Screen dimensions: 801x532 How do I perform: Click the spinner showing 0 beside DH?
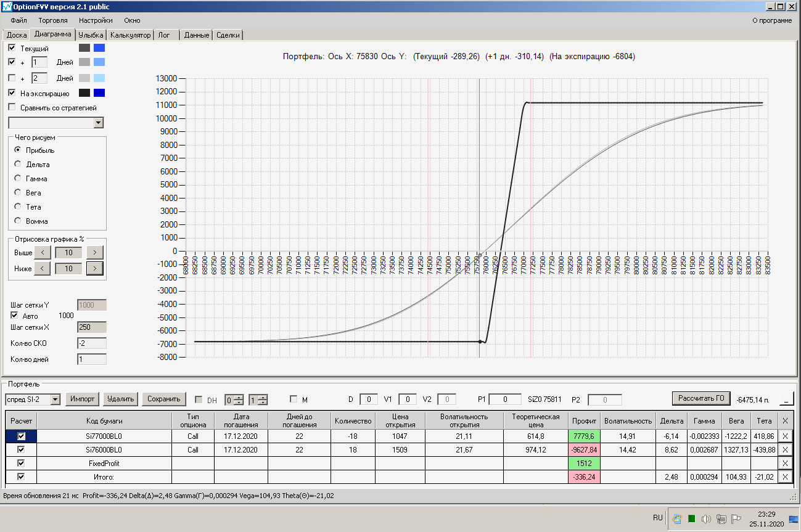(234, 399)
